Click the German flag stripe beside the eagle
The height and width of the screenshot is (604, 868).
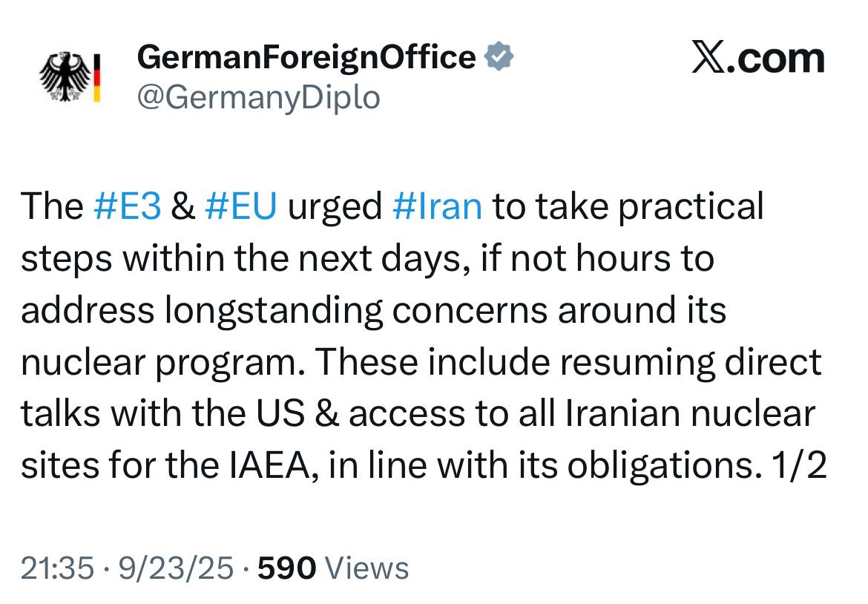[96, 76]
